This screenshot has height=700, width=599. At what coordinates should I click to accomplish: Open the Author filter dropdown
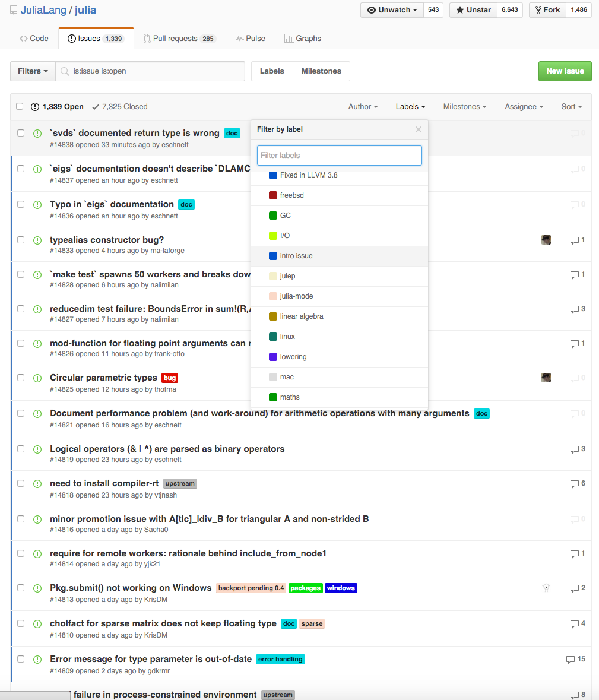363,107
